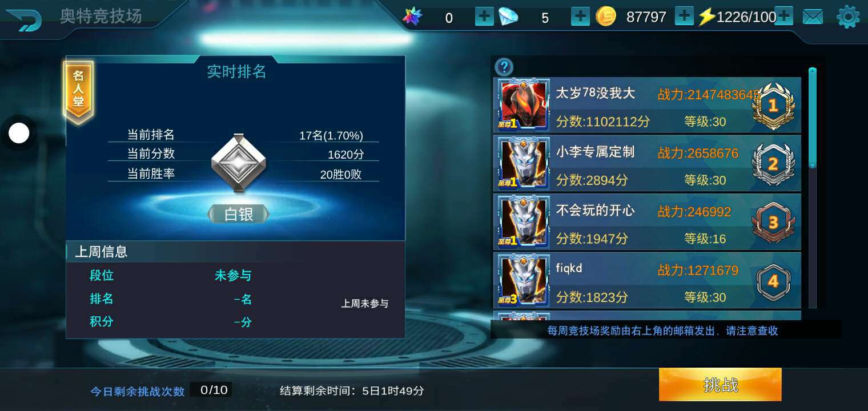Add diamonds using plus next to 5
The height and width of the screenshot is (411, 868).
tap(580, 17)
